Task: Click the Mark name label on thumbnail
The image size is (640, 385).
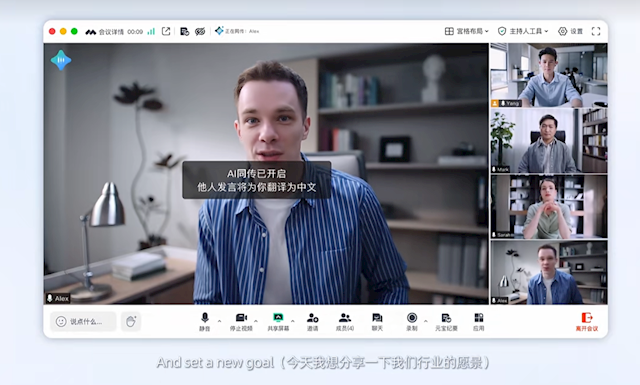Action: 500,169
